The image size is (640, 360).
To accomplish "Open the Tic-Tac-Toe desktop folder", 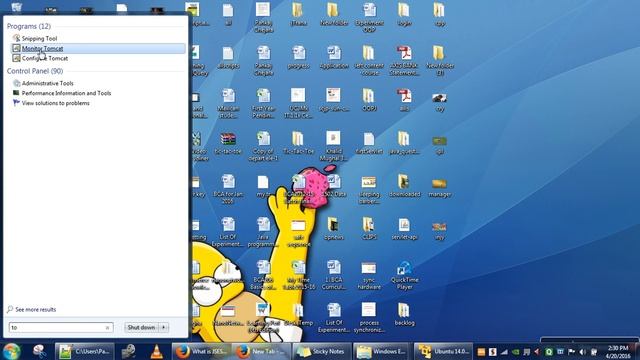I will tap(298, 143).
